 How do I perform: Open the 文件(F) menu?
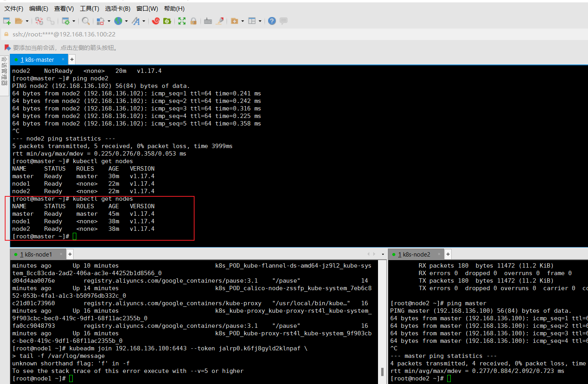coord(14,8)
